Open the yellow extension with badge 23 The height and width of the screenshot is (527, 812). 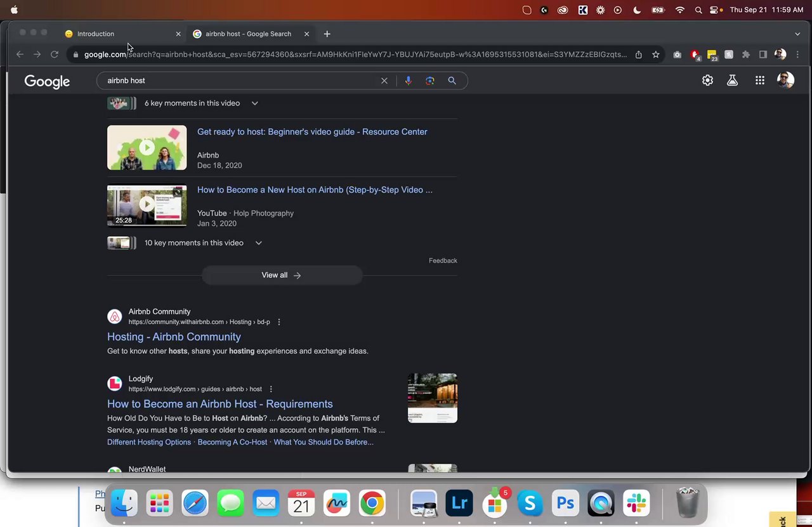[x=712, y=55]
